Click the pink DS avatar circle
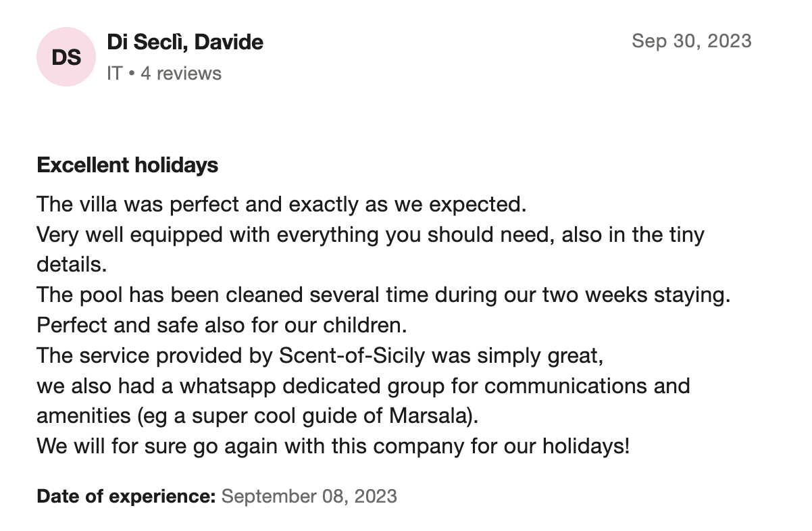This screenshot has width=812, height=531. point(66,57)
